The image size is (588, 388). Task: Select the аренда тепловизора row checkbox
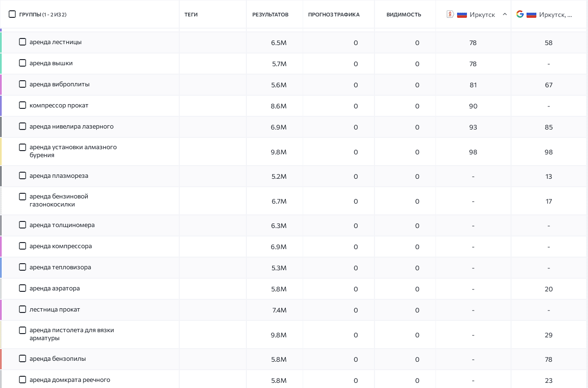(x=23, y=267)
